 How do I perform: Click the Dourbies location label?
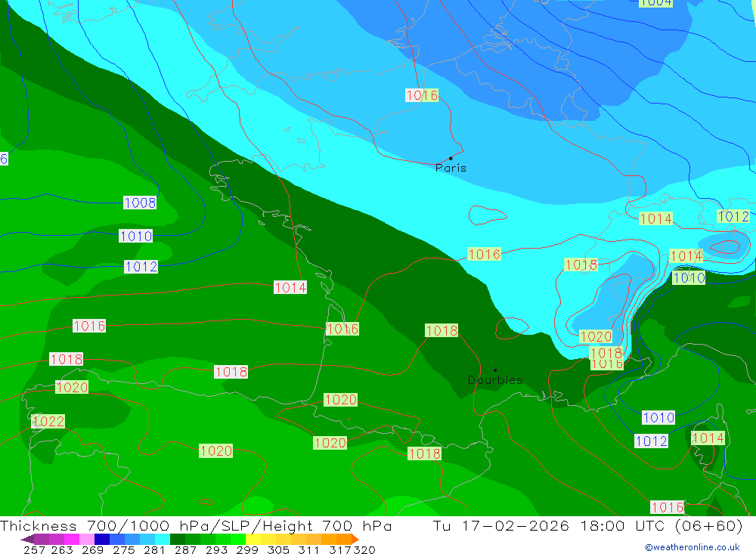(495, 380)
